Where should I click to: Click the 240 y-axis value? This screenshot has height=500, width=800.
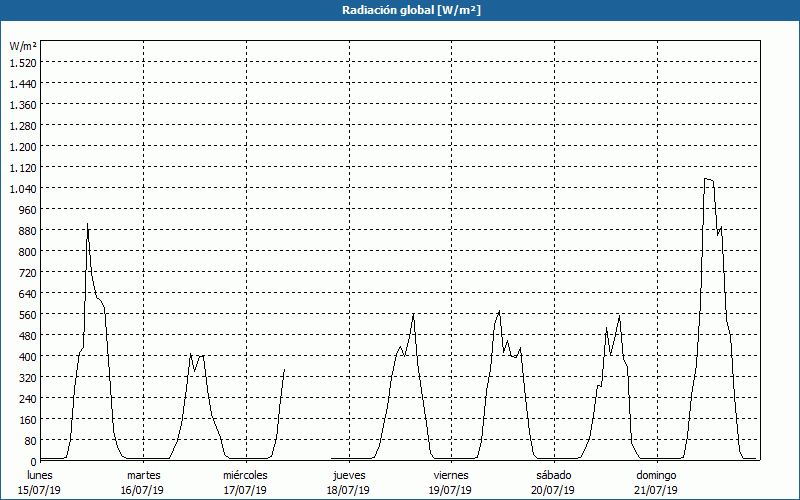click(28, 398)
